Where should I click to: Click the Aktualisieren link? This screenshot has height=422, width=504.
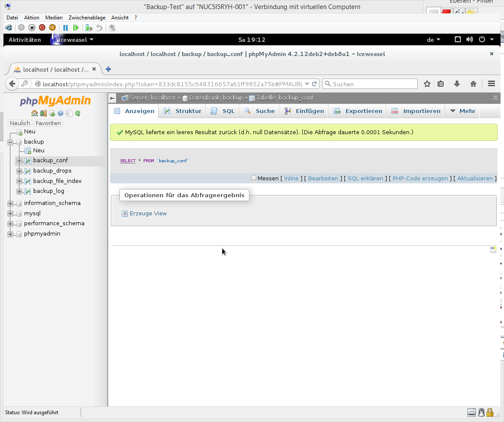[x=475, y=178]
